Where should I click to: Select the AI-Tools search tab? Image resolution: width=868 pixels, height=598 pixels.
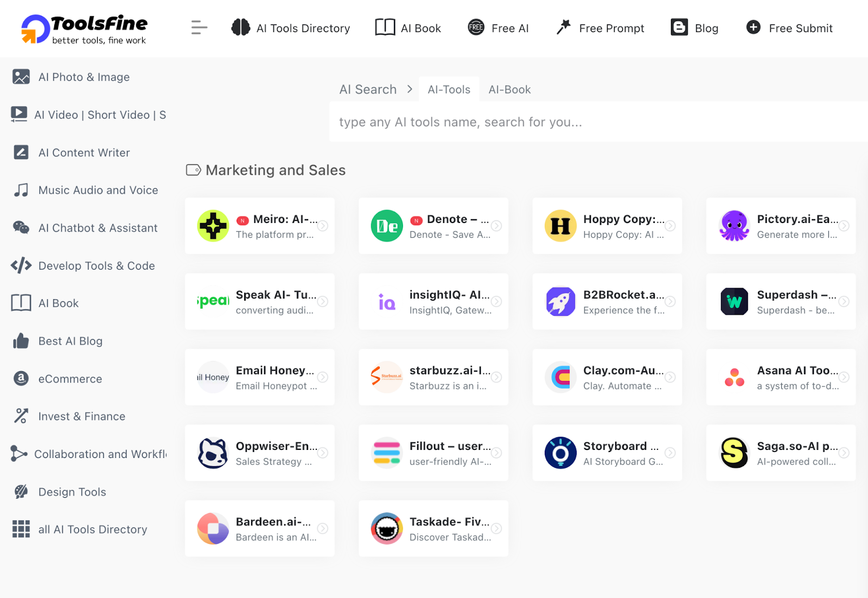pyautogui.click(x=449, y=90)
